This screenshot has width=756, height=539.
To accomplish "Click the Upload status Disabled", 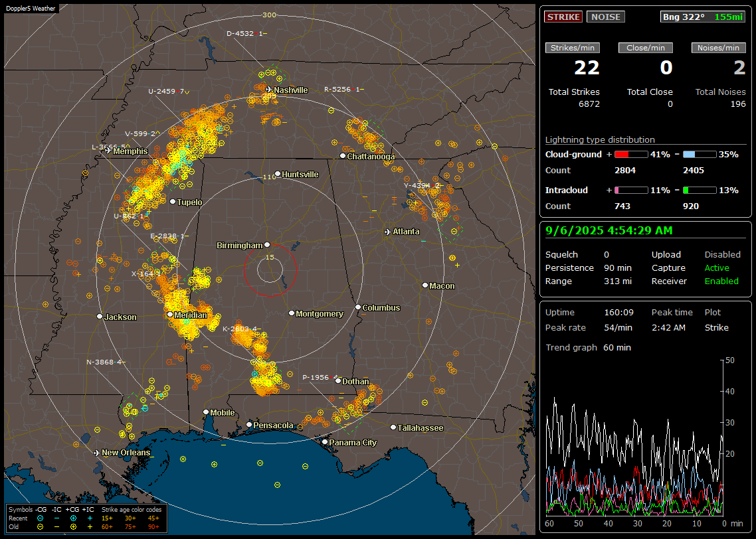I will (x=722, y=255).
